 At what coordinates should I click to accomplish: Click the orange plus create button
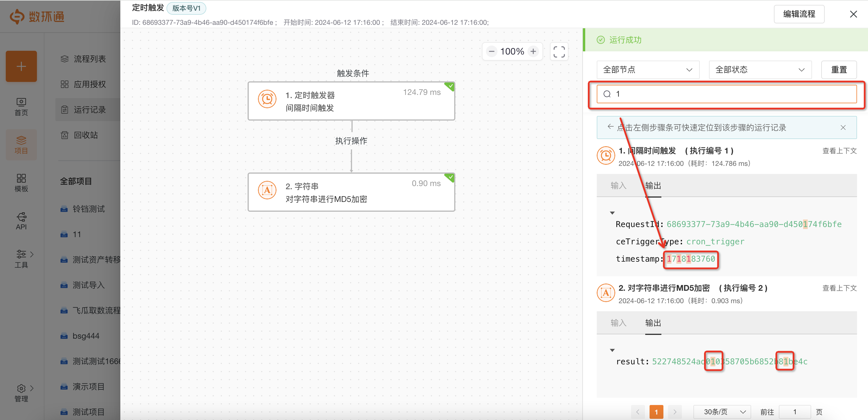[21, 66]
